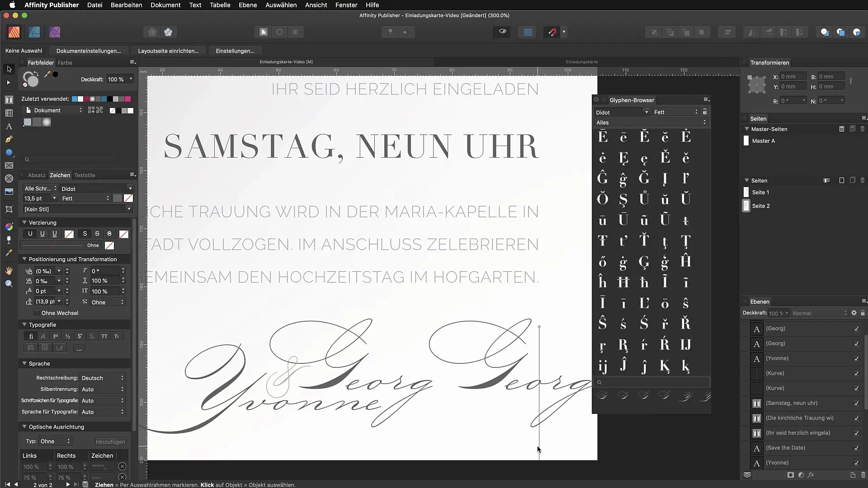Viewport: 868px width, 488px height.
Task: Click Hinzufügen button in Optische Ausrichtung
Action: 110,441
